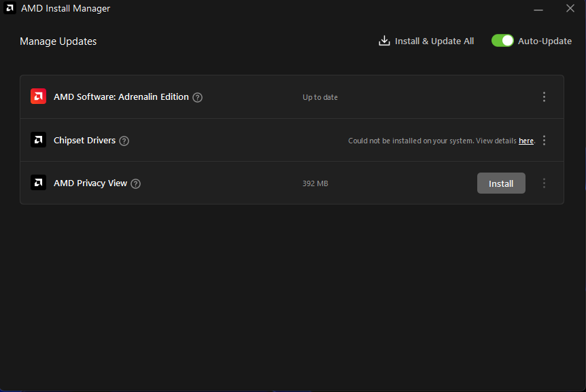Open help for AMD Software: Adrenalin Edition

(x=197, y=97)
